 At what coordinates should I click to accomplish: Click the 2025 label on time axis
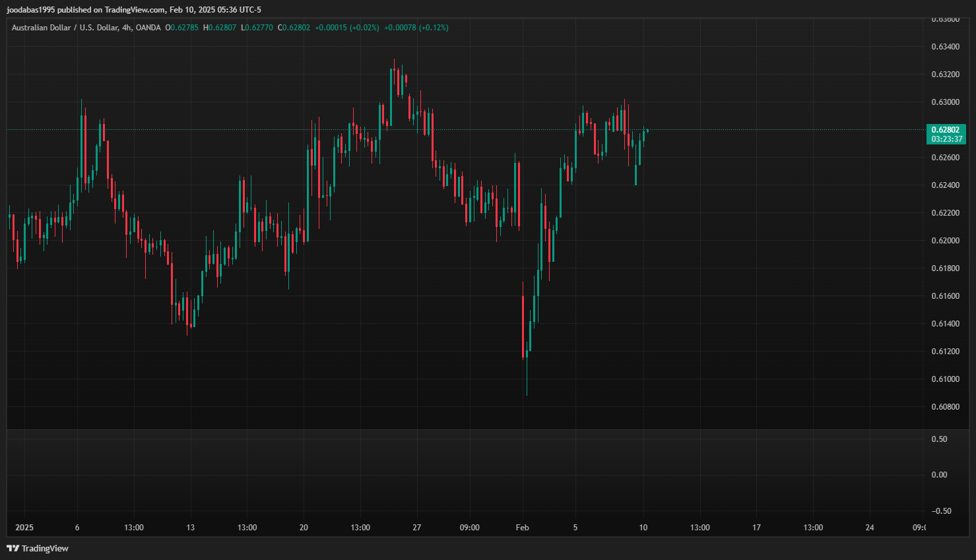pos(24,528)
